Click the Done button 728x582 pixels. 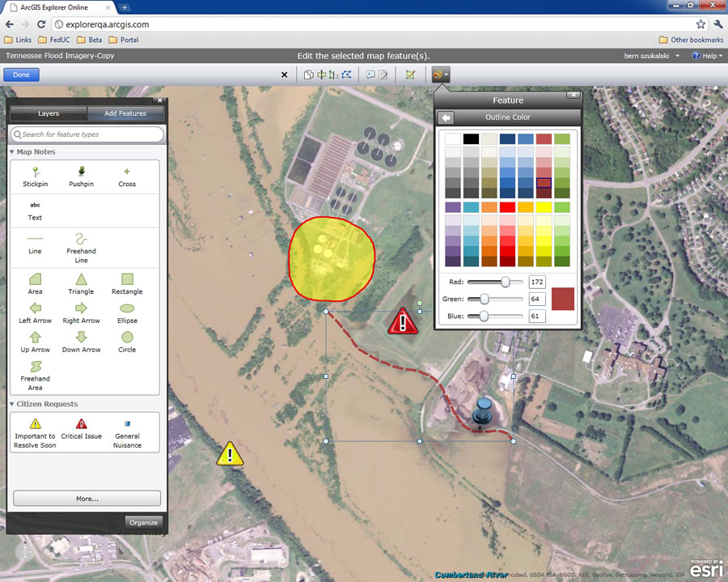(x=21, y=74)
